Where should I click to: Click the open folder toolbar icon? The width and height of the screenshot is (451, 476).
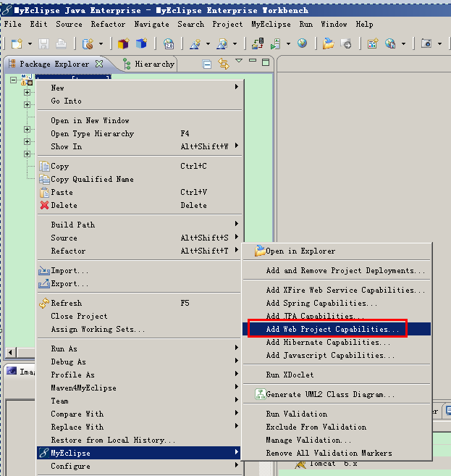click(328, 43)
